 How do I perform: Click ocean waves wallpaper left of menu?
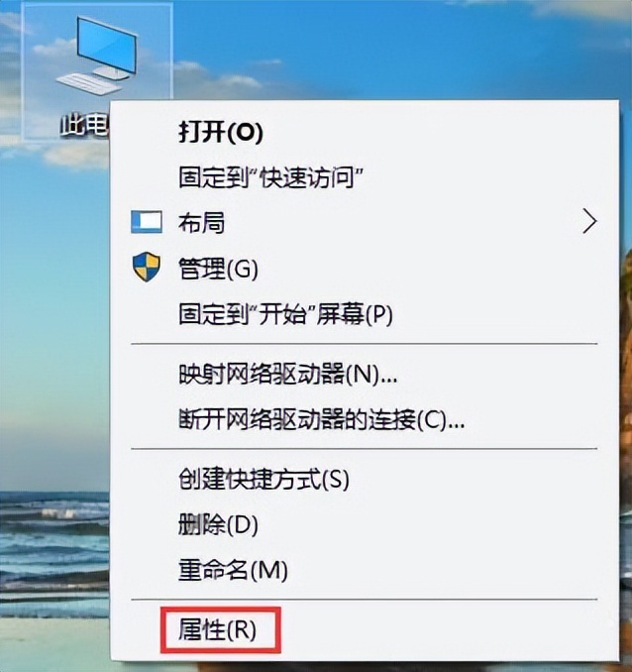pos(54,548)
